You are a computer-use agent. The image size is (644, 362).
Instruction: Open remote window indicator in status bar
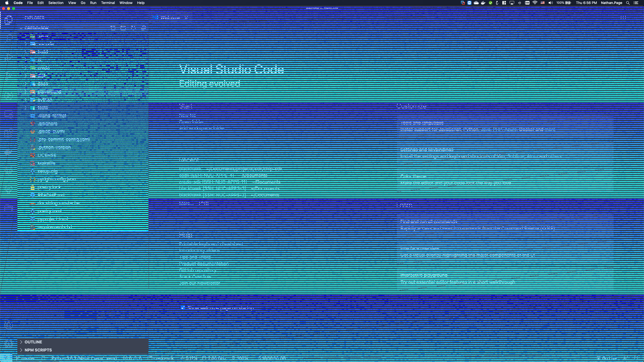6,358
